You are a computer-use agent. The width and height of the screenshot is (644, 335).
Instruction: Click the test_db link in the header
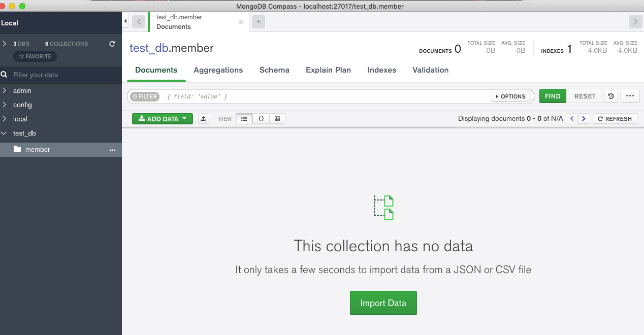[149, 48]
